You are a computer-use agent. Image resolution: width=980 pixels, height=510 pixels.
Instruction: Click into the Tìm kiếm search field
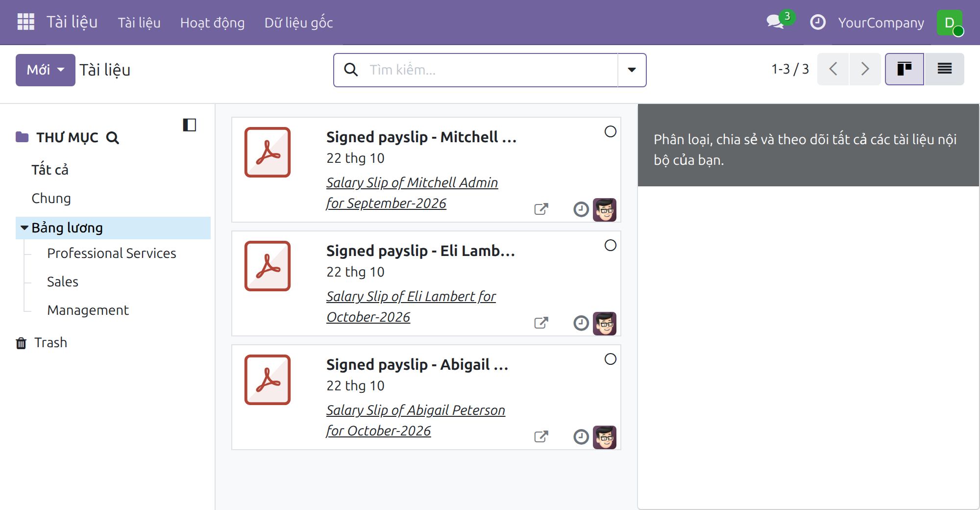(x=490, y=70)
